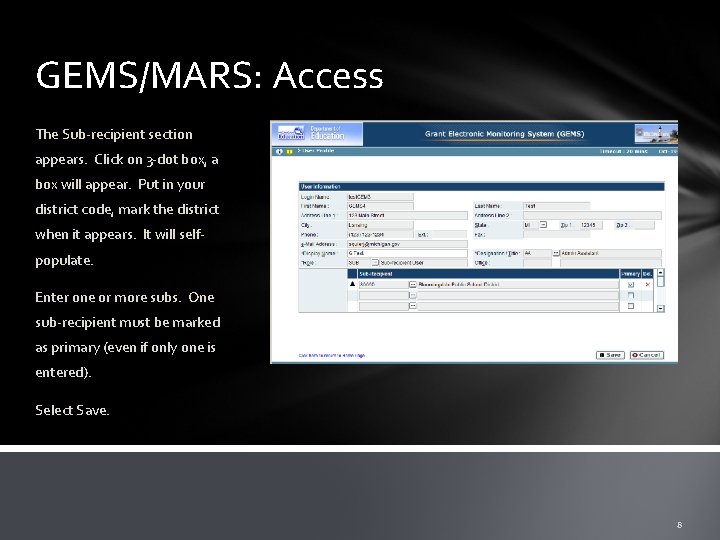Open the Designation/Title 3-dot lookup
720x540 pixels.
(x=556, y=253)
